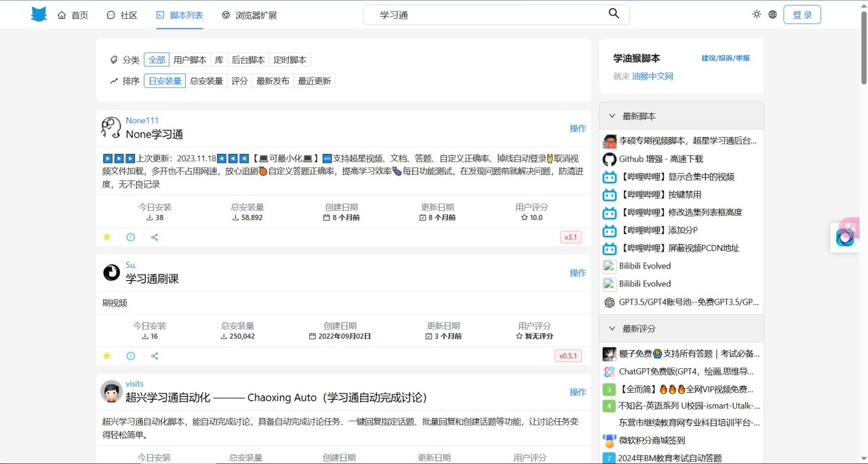Select the 脚本列表 tab
The image size is (868, 464).
coord(180,15)
